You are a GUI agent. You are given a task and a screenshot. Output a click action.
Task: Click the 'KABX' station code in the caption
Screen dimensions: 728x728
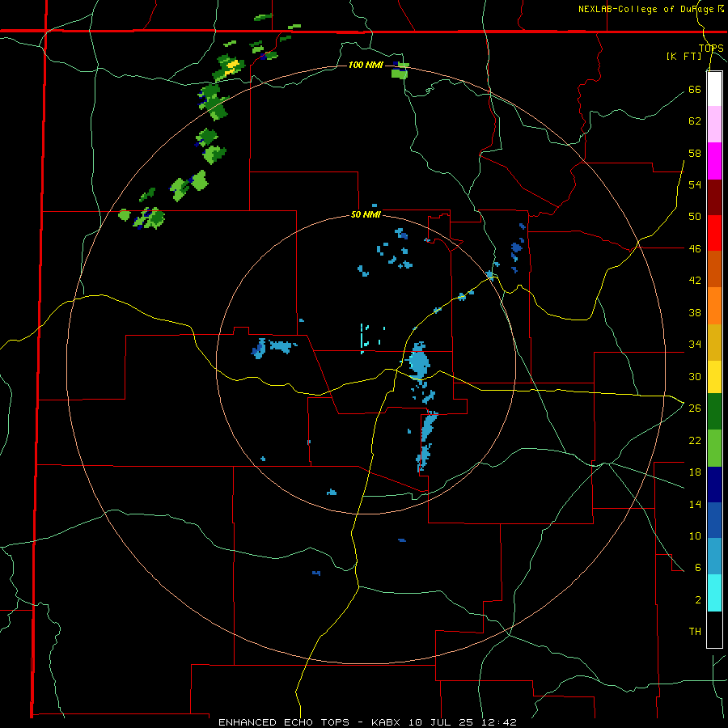pyautogui.click(x=387, y=722)
